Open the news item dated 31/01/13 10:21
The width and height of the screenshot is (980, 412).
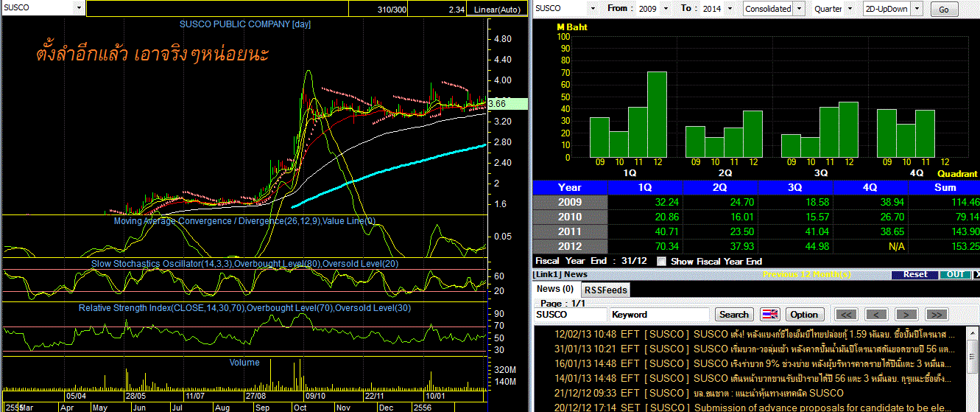point(749,349)
